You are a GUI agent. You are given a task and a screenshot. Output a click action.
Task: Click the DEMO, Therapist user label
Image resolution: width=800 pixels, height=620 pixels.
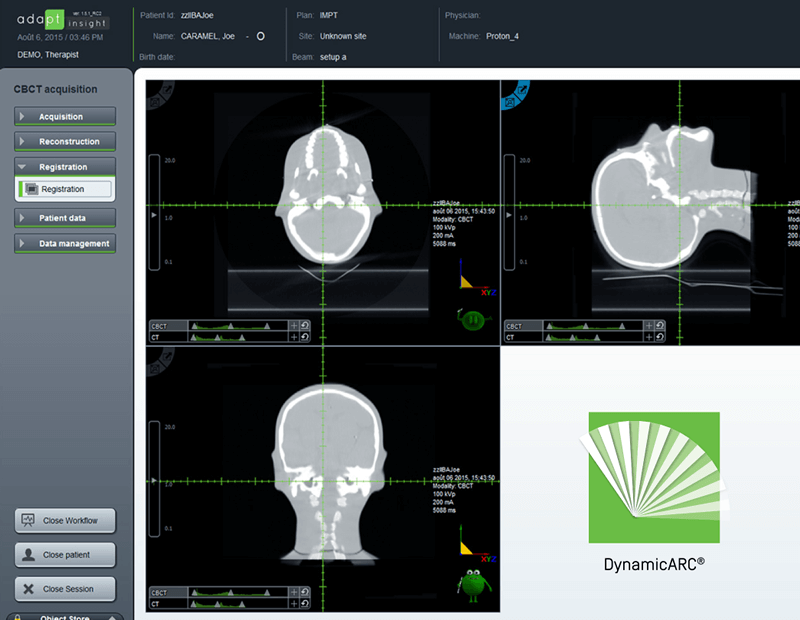(48, 55)
